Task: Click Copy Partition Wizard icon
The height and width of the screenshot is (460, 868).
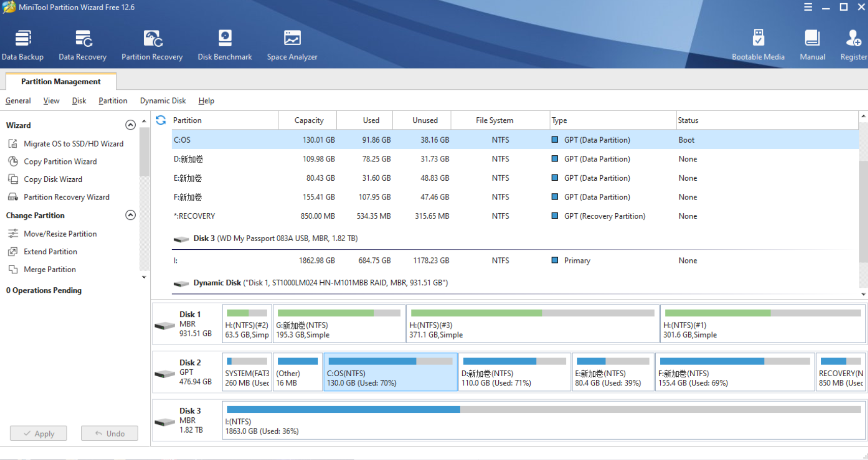Action: coord(13,161)
